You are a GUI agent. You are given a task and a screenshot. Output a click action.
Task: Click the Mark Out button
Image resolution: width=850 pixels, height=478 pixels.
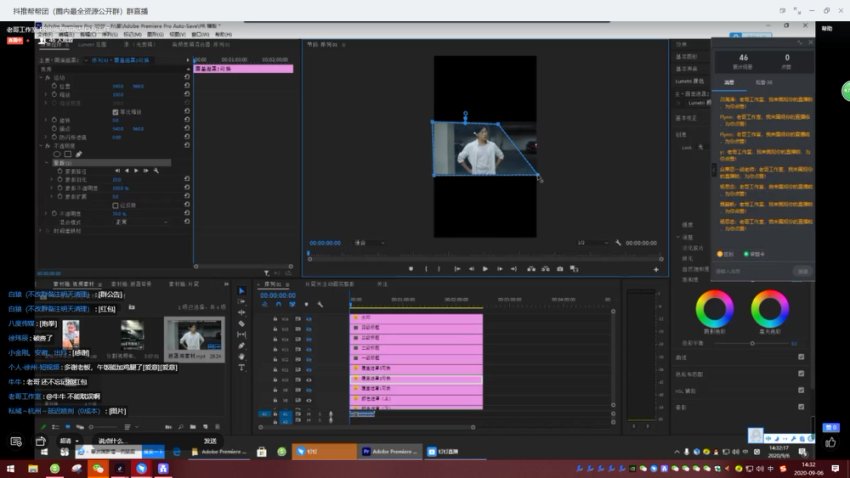pos(439,269)
